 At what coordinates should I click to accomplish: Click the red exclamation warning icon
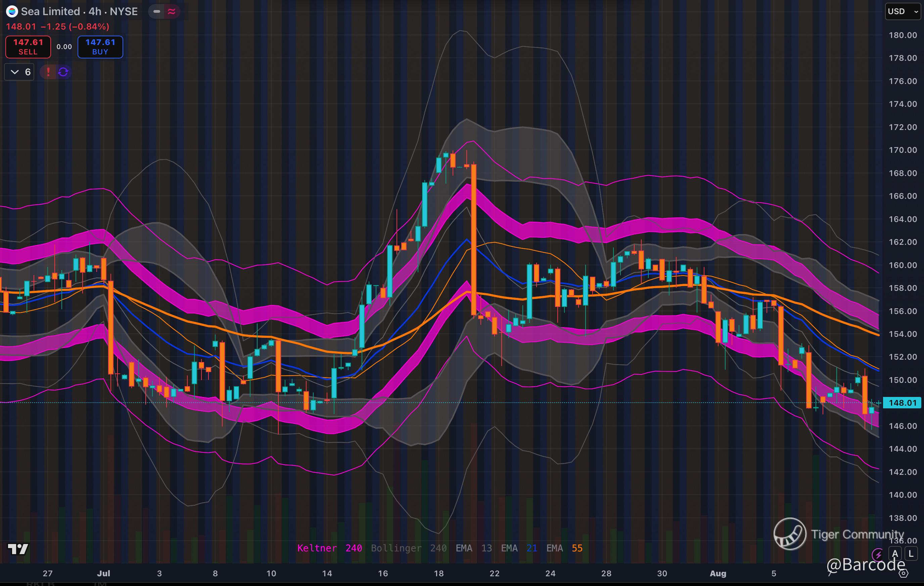coord(48,72)
